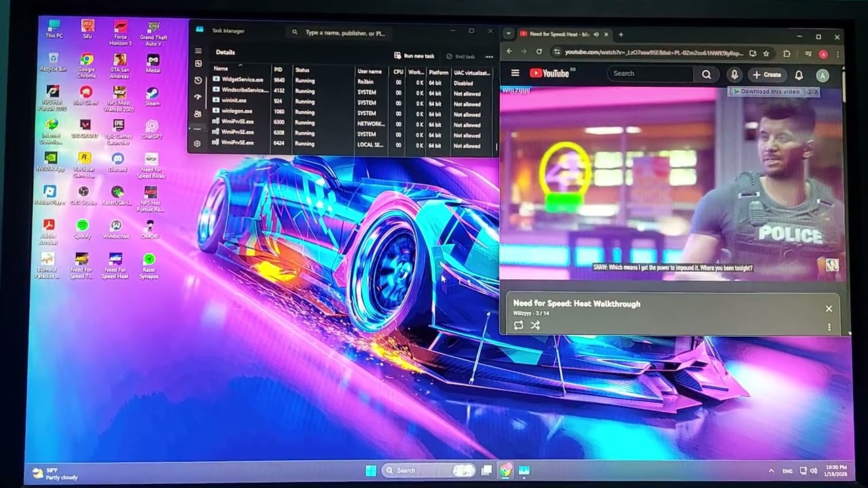Viewport: 868px width, 488px height.
Task: Sort by the Platform column header
Action: 439,73
